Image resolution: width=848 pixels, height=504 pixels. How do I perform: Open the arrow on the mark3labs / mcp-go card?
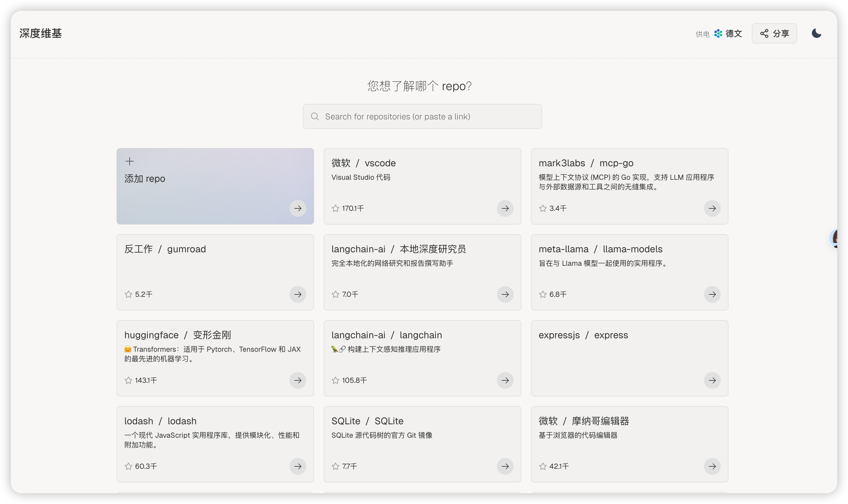point(712,208)
